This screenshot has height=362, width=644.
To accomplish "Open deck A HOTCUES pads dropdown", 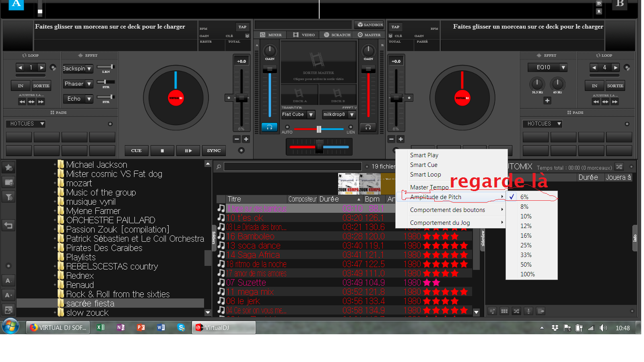I will point(26,124).
